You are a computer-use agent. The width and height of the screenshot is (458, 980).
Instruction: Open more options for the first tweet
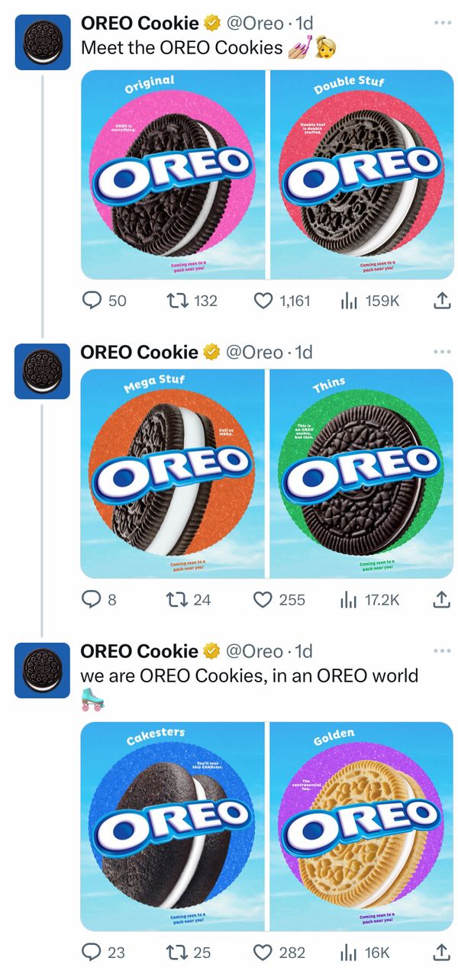point(442,23)
